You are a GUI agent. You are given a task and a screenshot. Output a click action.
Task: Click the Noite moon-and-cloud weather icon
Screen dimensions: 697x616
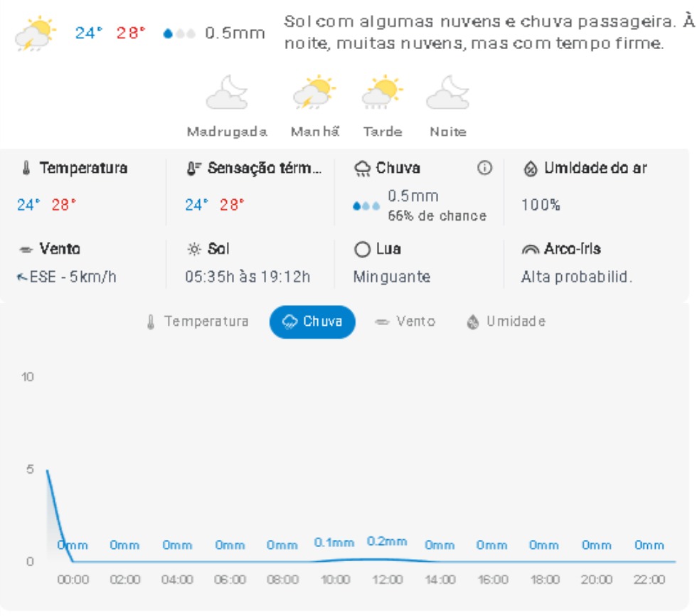point(448,93)
